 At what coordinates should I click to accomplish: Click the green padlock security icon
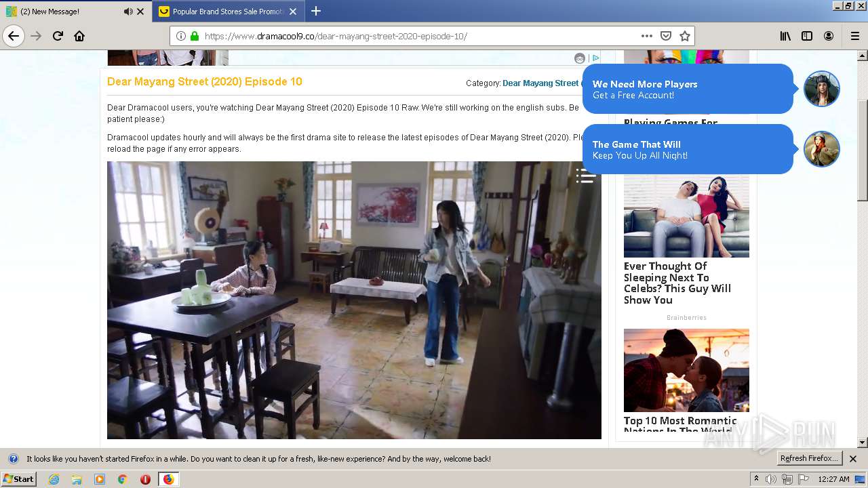coord(195,36)
